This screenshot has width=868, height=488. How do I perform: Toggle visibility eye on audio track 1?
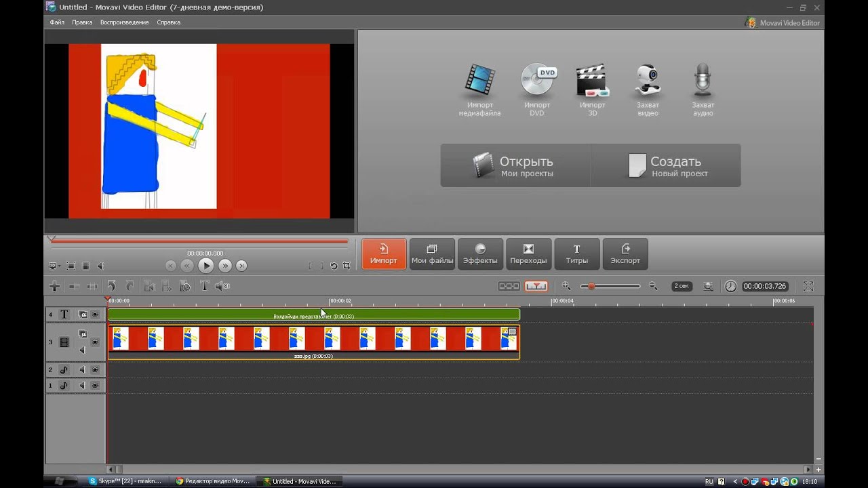click(96, 386)
